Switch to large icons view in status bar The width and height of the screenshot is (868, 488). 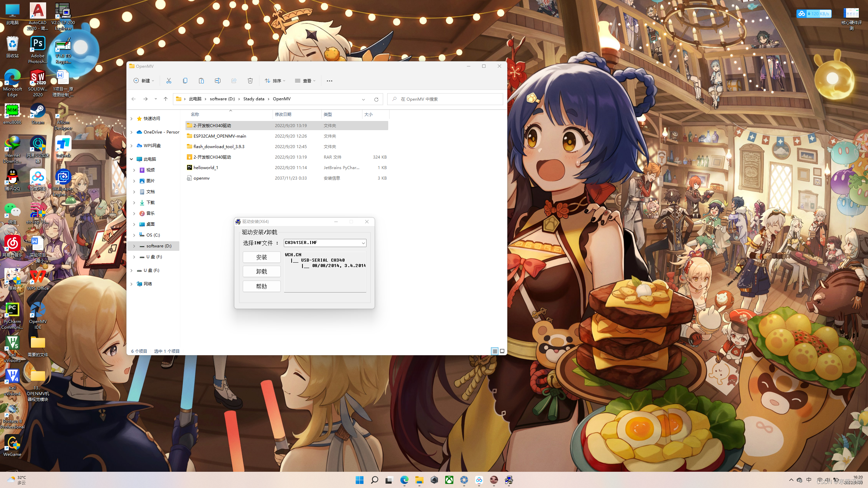pyautogui.click(x=502, y=351)
